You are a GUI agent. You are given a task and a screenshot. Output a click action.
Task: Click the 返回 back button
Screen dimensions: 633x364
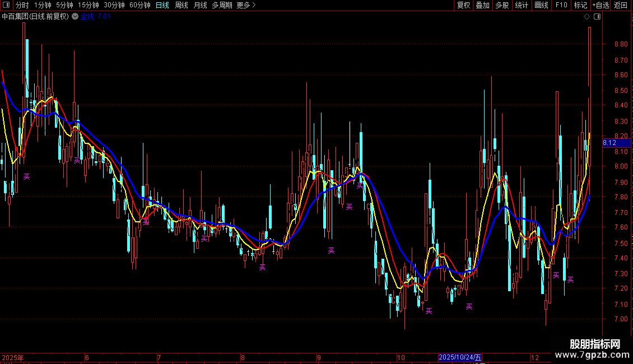[x=621, y=5]
